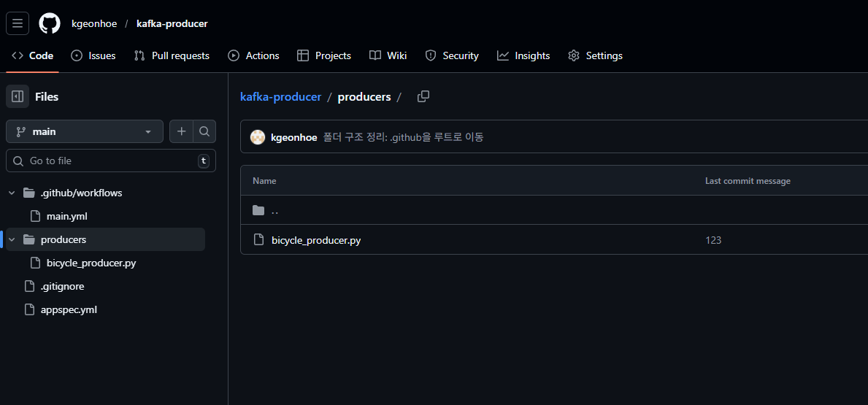The image size is (868, 405).
Task: Open kgeonhoe author link in commit bar
Action: pyautogui.click(x=294, y=137)
